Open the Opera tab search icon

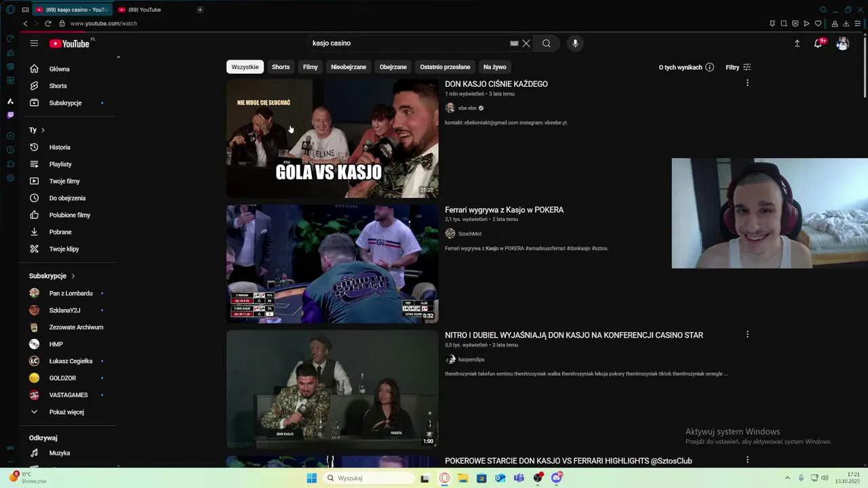(823, 9)
